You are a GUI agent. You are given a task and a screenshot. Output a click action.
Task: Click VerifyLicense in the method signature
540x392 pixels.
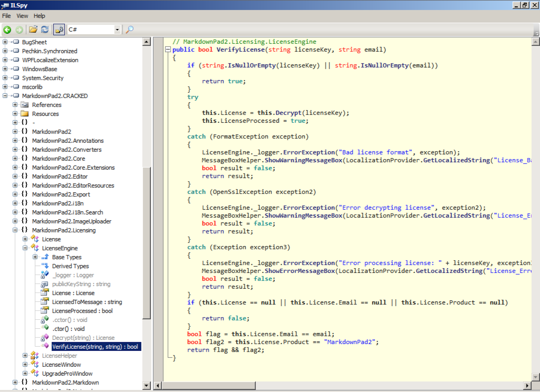coord(241,49)
